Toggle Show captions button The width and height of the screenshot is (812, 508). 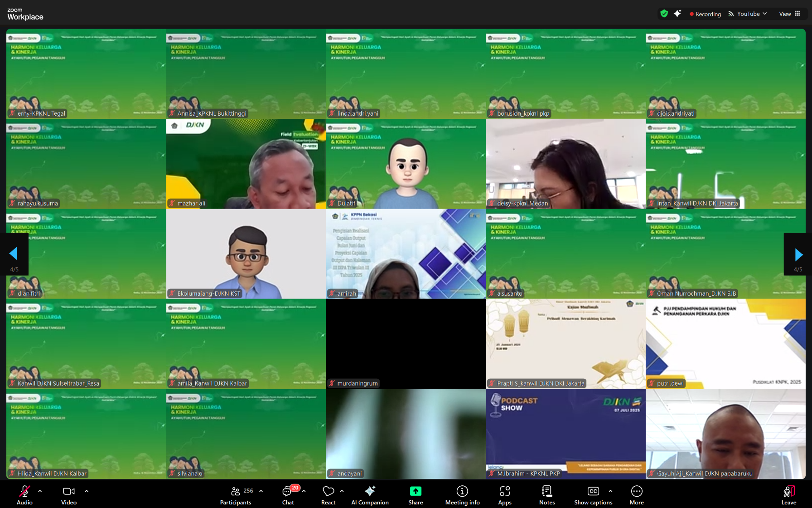point(593,494)
